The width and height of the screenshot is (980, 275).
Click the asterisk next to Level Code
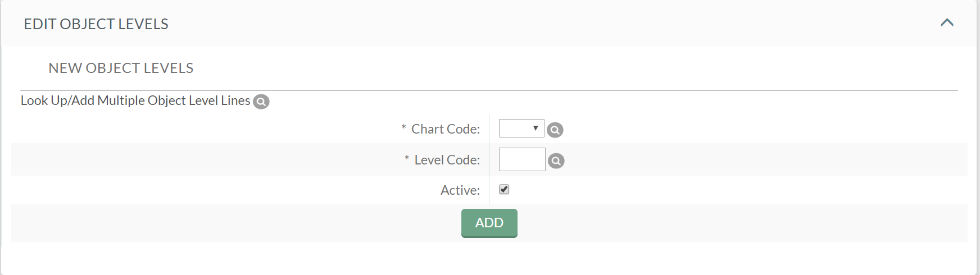[x=407, y=159]
